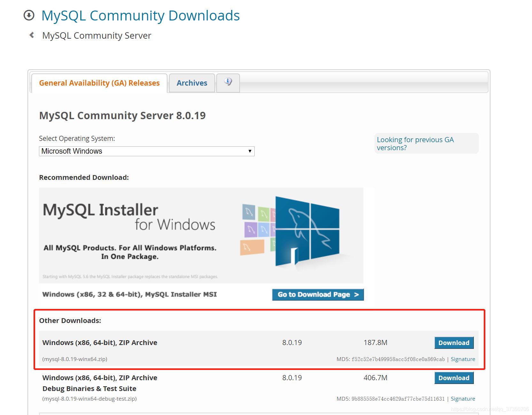Click the MySQL Community Downloads heading link
Viewport: 532px width, 415px height.
click(x=140, y=15)
